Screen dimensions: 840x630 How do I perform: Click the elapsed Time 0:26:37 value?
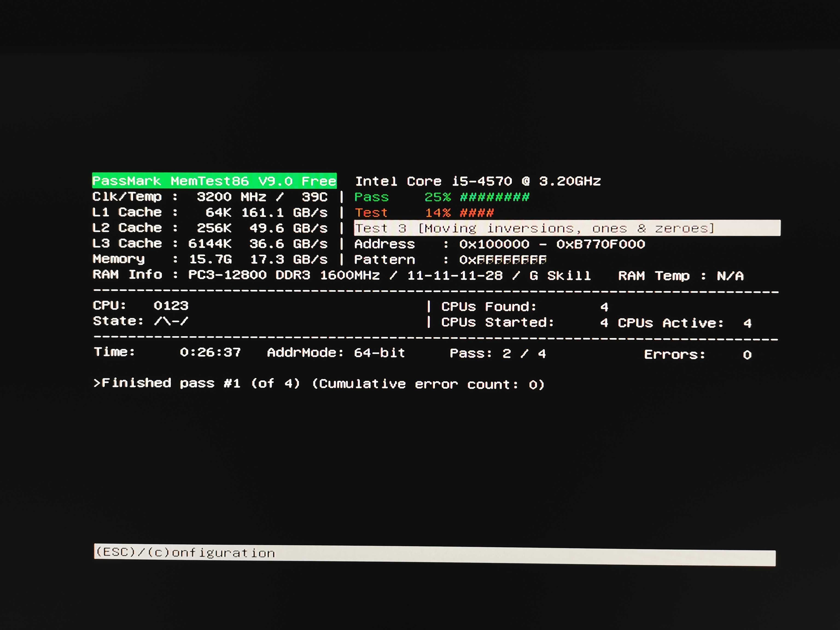[x=210, y=352]
